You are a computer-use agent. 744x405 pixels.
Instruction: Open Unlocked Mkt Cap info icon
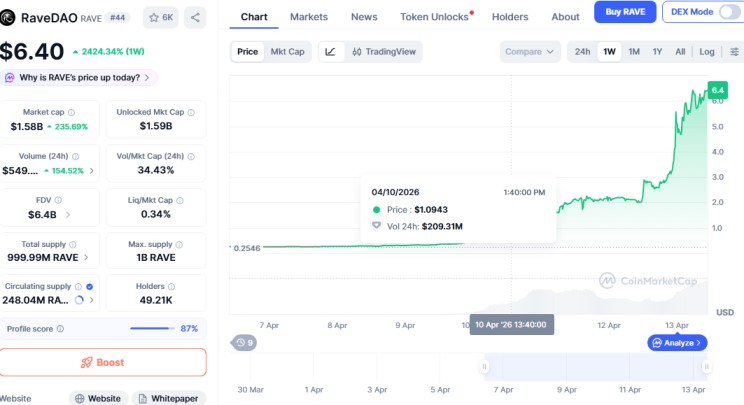(x=191, y=112)
